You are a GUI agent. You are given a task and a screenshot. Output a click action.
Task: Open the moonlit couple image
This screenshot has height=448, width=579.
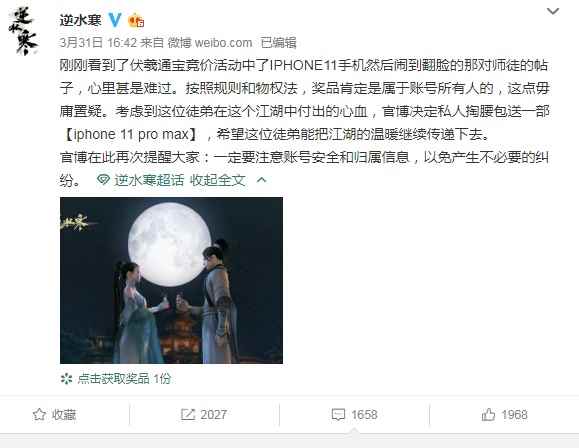pyautogui.click(x=171, y=280)
